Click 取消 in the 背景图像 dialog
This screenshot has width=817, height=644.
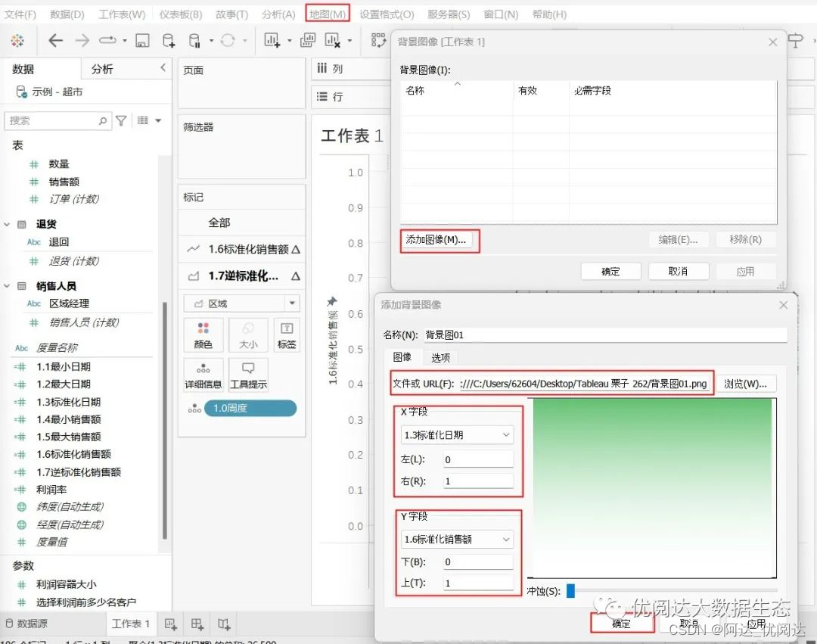[678, 271]
